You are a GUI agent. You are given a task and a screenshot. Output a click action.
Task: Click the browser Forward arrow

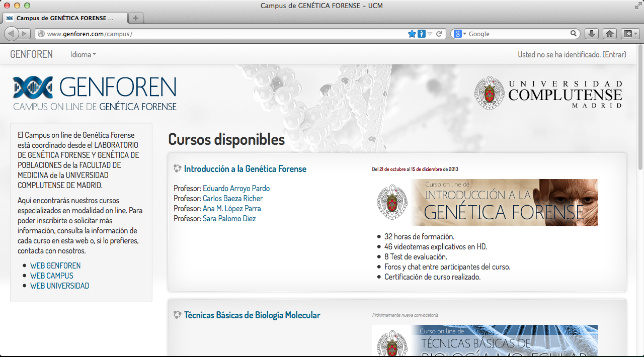click(x=25, y=34)
